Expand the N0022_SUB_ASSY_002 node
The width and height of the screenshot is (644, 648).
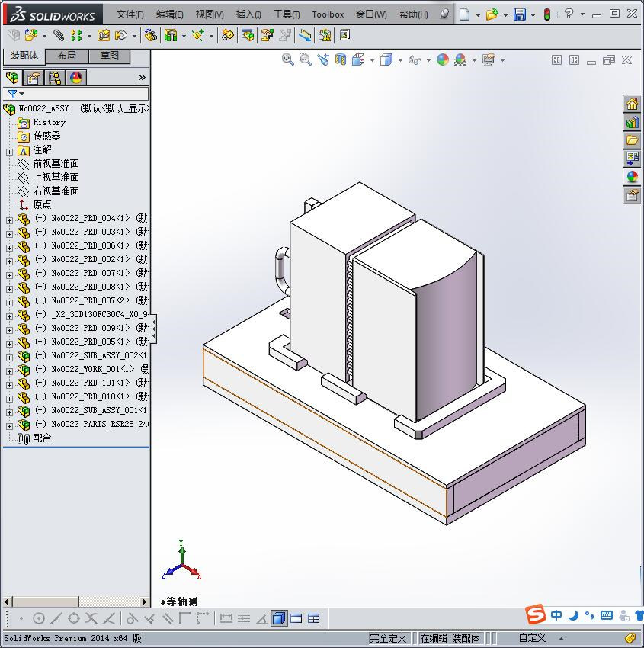(x=9, y=357)
